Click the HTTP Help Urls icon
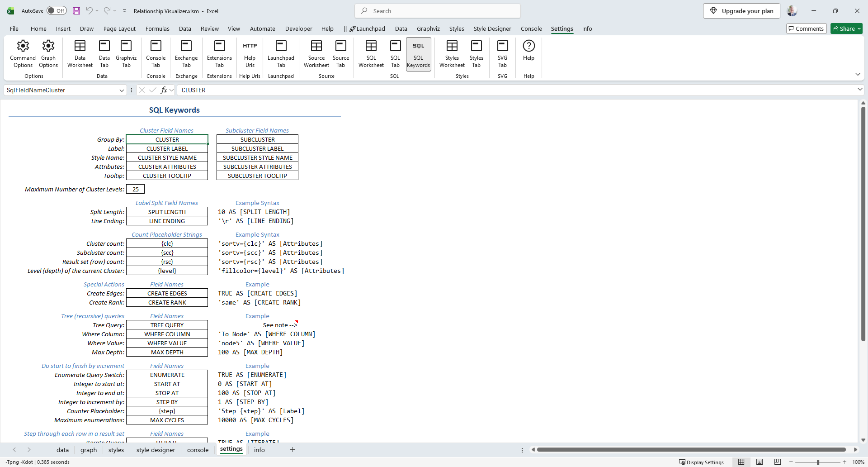Image resolution: width=868 pixels, height=467 pixels. pos(250,53)
